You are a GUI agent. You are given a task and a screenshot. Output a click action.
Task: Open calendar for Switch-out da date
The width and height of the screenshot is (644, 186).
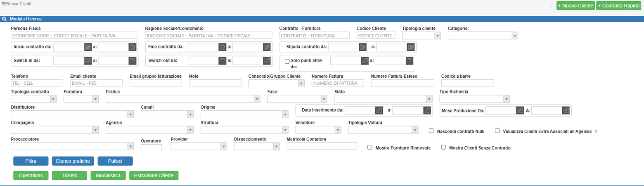coord(223,60)
